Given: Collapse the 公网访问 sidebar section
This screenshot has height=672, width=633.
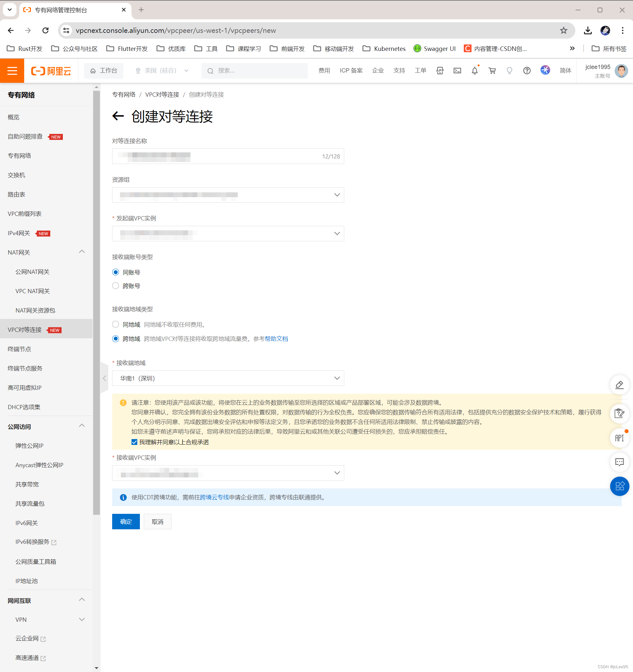Looking at the screenshot, I should pyautogui.click(x=82, y=426).
